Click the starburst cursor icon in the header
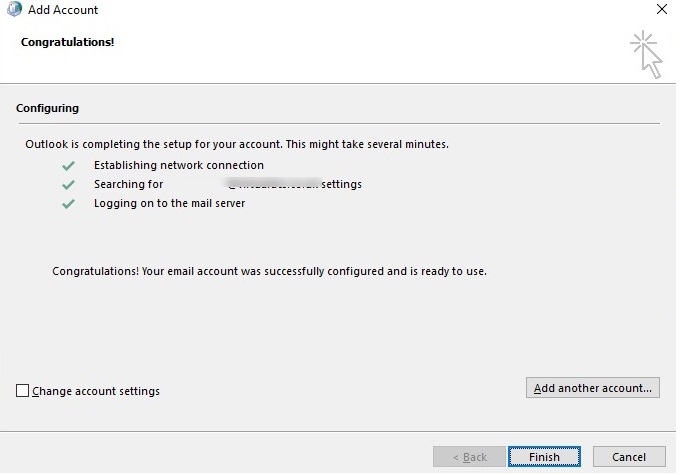The image size is (680, 475). [x=646, y=53]
